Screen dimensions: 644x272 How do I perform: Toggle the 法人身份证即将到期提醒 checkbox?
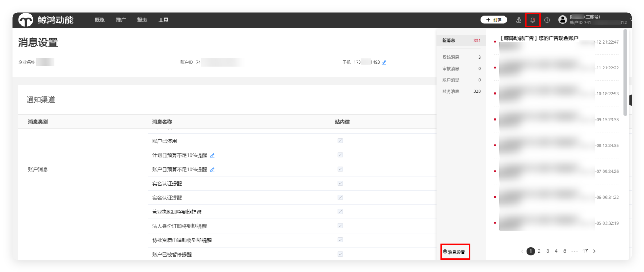tap(340, 226)
